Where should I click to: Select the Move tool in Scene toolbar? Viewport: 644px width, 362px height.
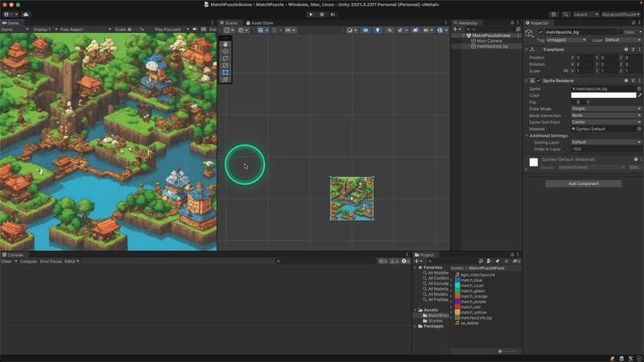tap(225, 51)
